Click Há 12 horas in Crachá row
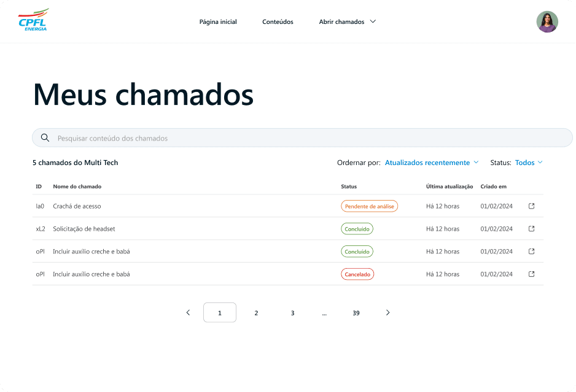 [443, 206]
